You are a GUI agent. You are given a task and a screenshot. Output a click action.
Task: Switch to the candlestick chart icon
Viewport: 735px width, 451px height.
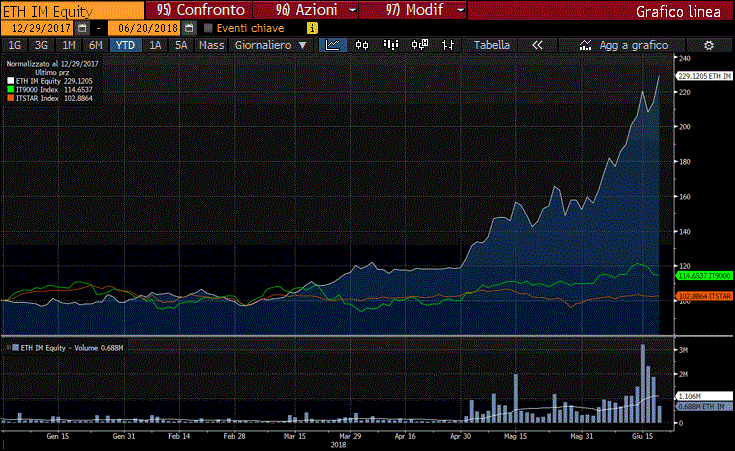click(x=363, y=45)
